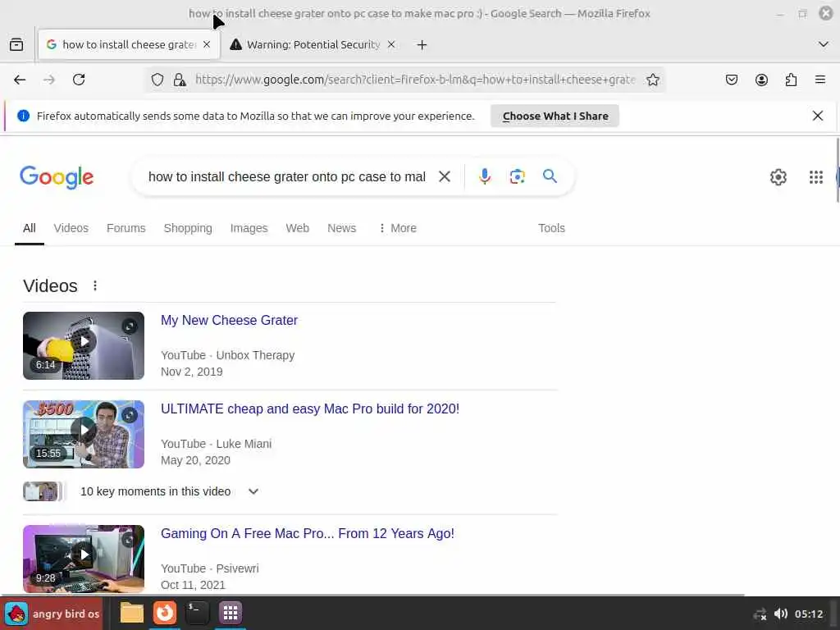Select the All results tab
Image resolution: width=840 pixels, height=630 pixels.
29,228
